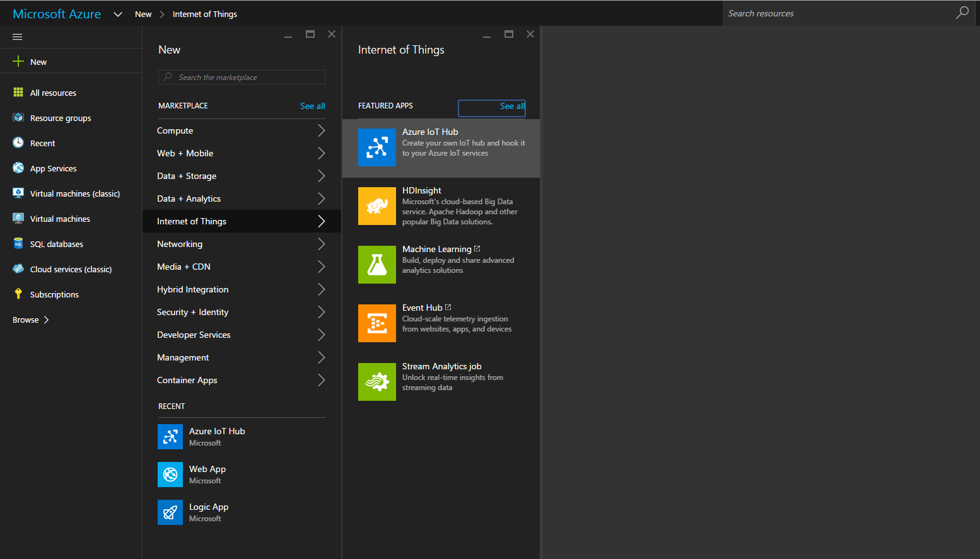The height and width of the screenshot is (559, 980).
Task: Expand the Developer Services chevron
Action: tap(322, 335)
